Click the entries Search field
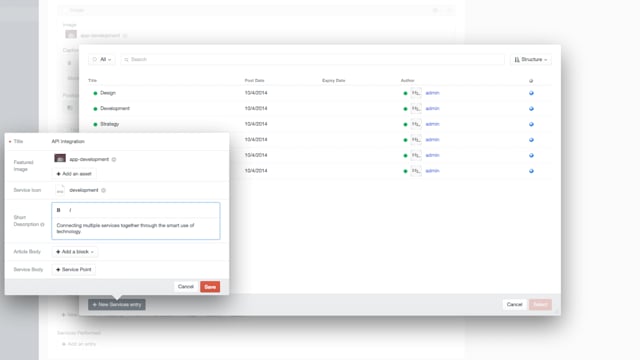 pyautogui.click(x=313, y=60)
